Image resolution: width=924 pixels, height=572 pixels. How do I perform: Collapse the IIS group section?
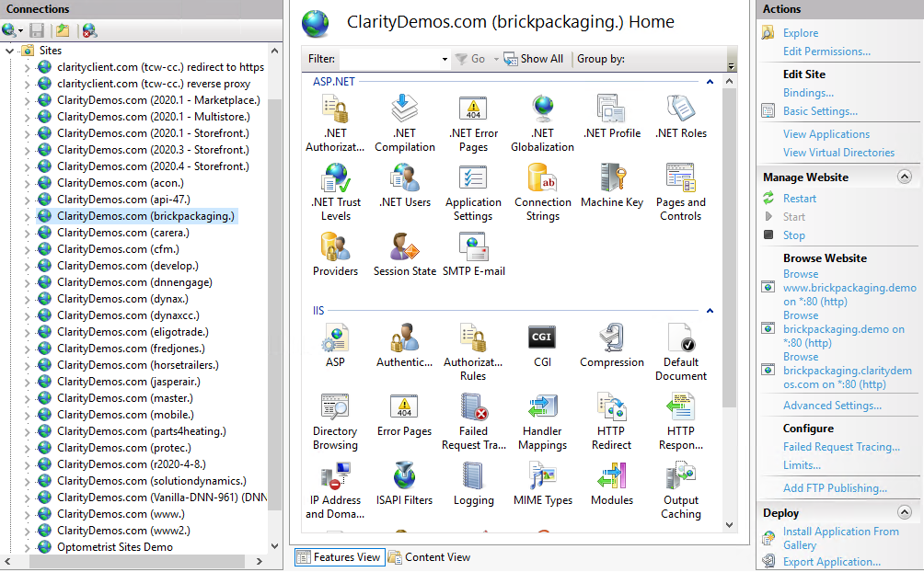pos(710,311)
